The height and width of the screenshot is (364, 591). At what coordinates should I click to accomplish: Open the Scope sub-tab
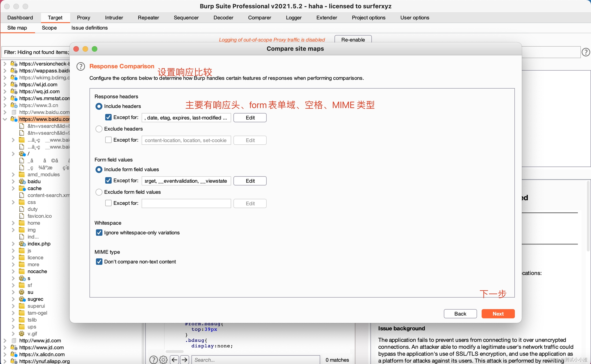(x=49, y=28)
